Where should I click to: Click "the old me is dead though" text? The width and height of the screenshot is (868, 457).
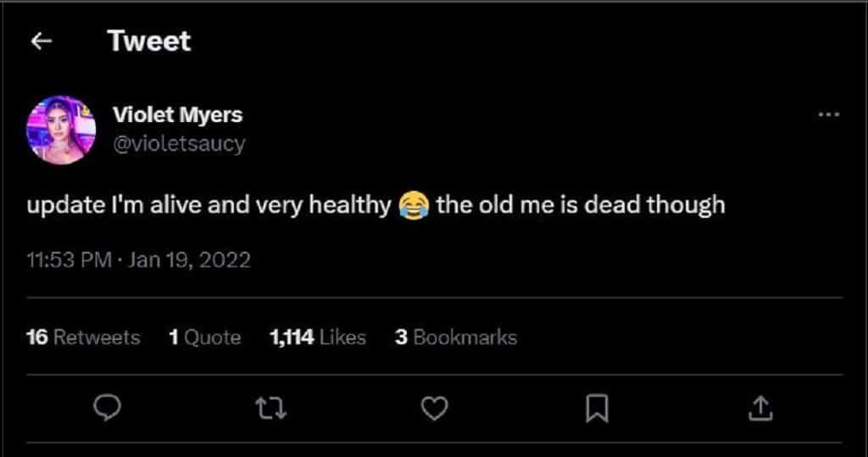(581, 206)
